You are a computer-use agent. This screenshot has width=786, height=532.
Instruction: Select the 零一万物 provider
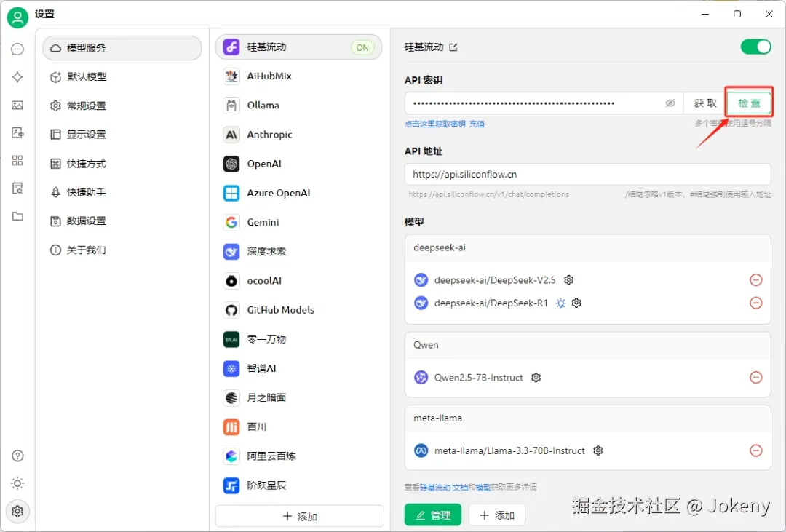pos(299,339)
